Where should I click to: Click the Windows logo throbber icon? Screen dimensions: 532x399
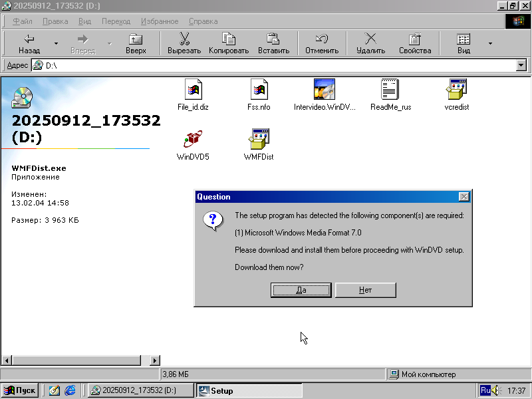tap(518, 21)
